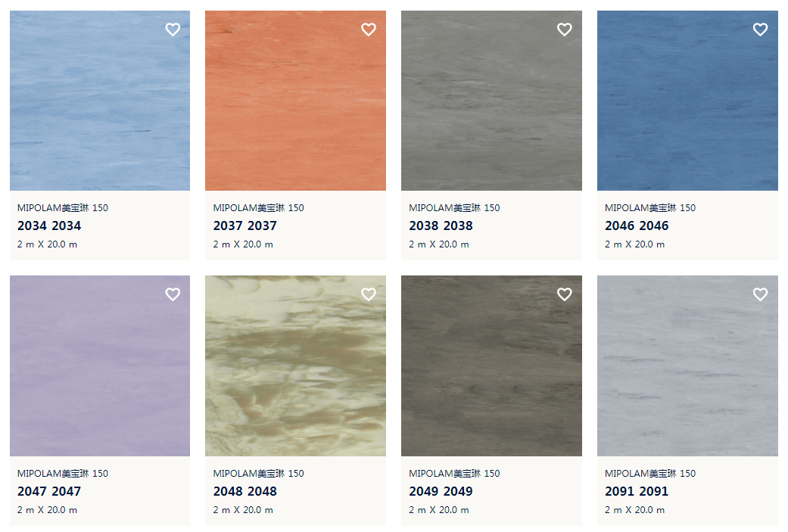Open the 2047 2047 product title
This screenshot has width=788, height=532.
[x=49, y=491]
